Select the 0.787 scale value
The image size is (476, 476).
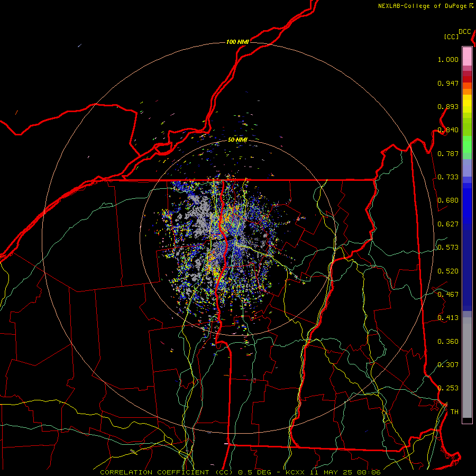[x=448, y=153]
